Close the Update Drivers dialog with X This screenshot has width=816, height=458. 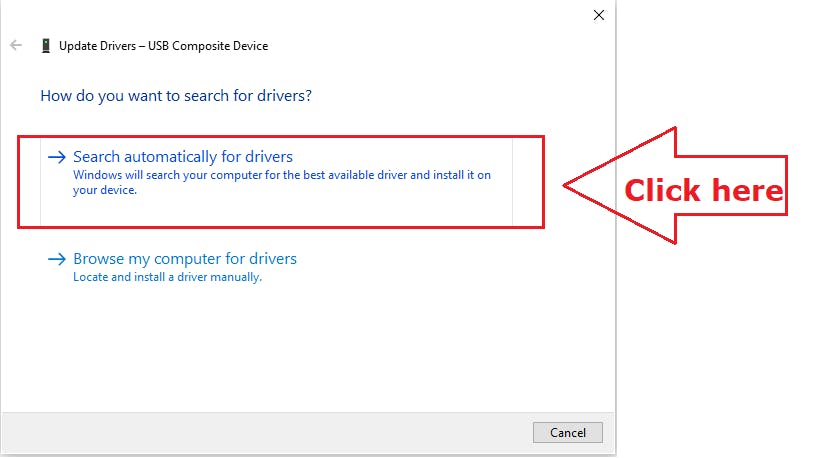[x=599, y=15]
